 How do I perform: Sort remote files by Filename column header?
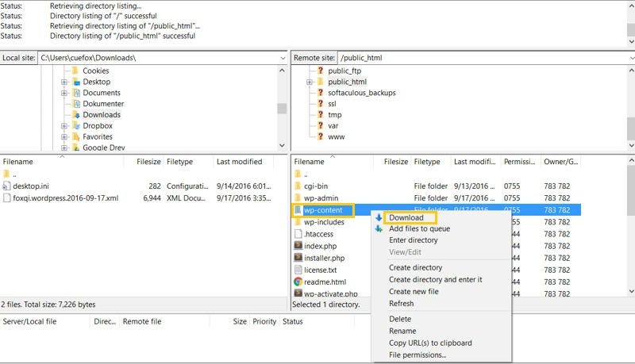click(332, 162)
